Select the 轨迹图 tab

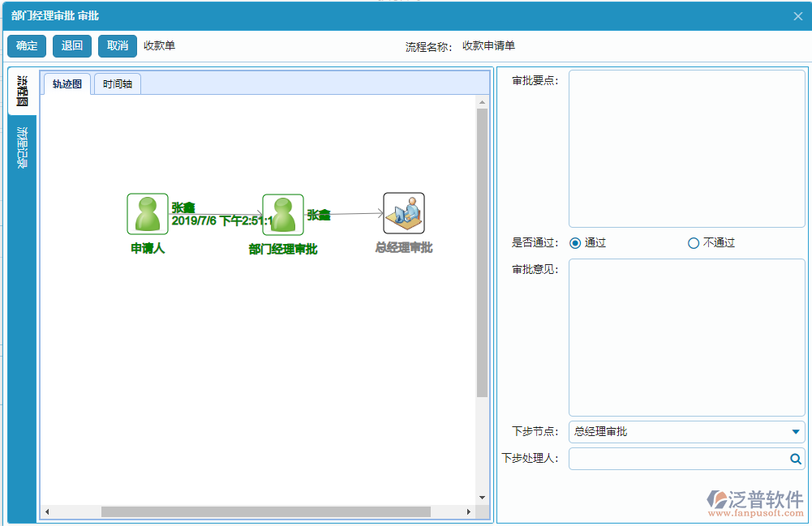pyautogui.click(x=66, y=83)
